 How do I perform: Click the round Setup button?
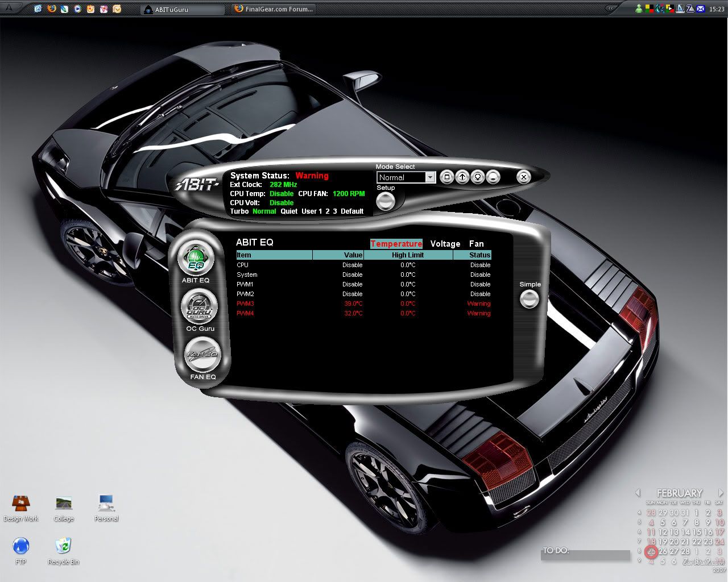pyautogui.click(x=386, y=201)
